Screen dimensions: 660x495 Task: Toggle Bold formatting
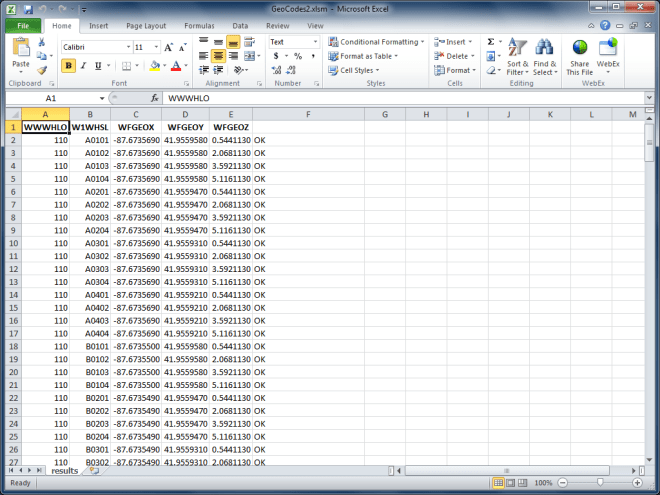point(69,66)
